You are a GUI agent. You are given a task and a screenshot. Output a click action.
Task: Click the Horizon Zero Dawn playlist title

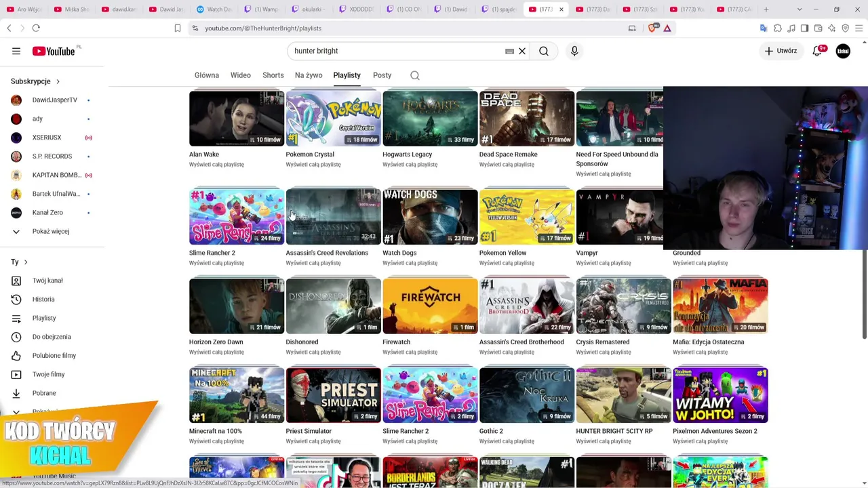coord(216,342)
